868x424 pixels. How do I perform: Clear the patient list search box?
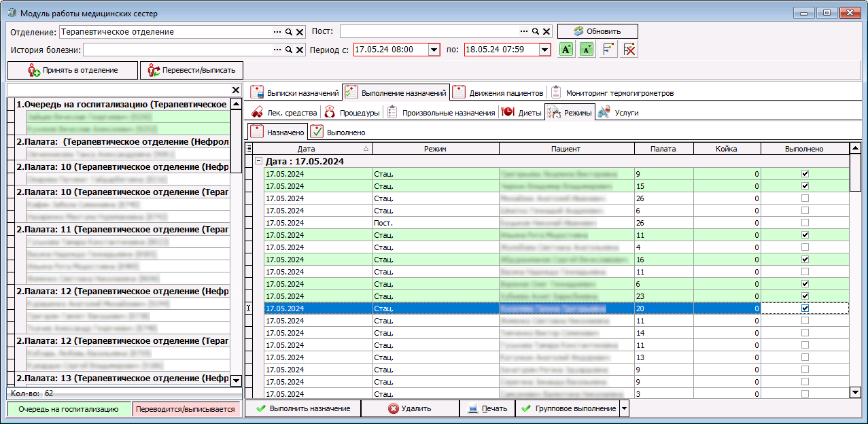(x=236, y=90)
